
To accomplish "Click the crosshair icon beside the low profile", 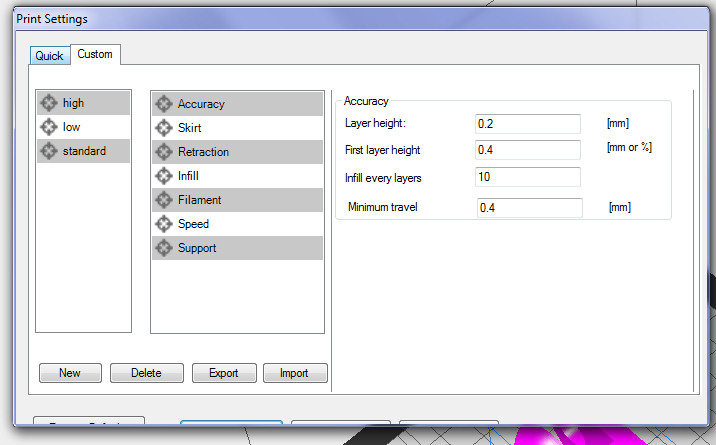I will [x=48, y=127].
